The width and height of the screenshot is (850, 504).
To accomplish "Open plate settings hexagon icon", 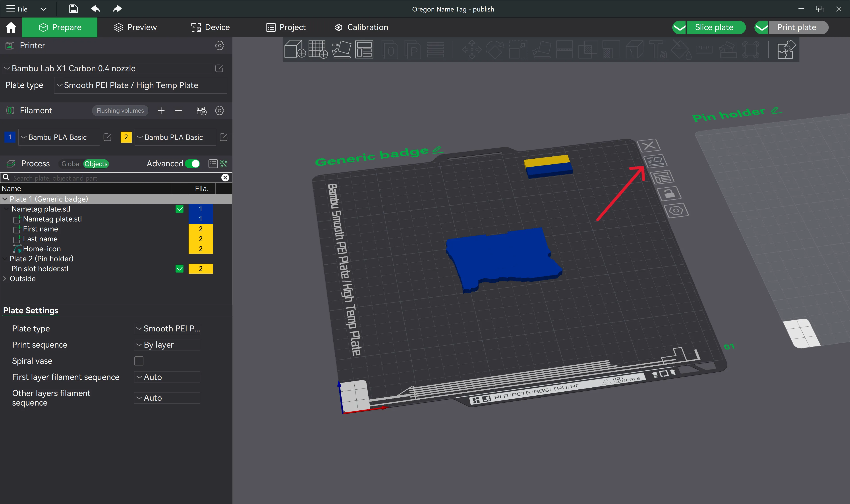I will point(676,211).
